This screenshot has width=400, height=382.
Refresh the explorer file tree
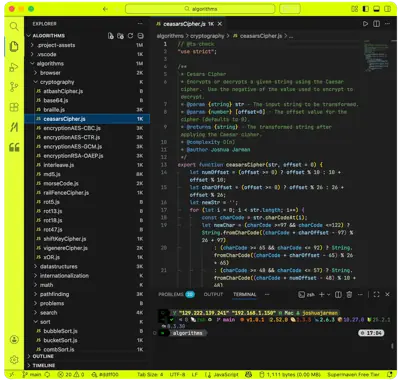click(x=130, y=36)
